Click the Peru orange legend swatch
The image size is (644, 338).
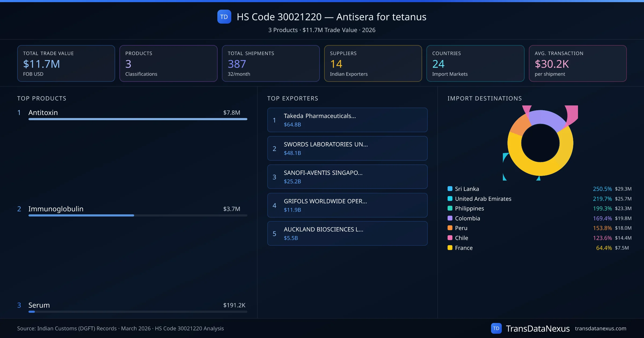(x=450, y=228)
